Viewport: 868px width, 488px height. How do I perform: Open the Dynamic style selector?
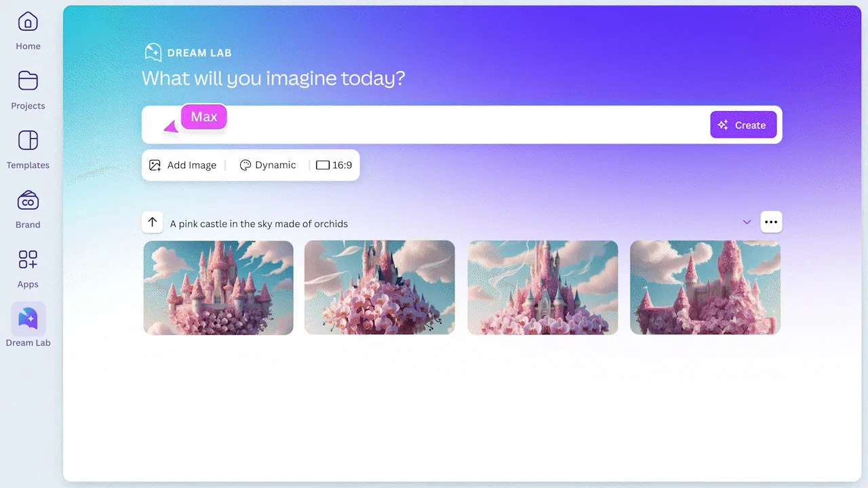(x=267, y=165)
